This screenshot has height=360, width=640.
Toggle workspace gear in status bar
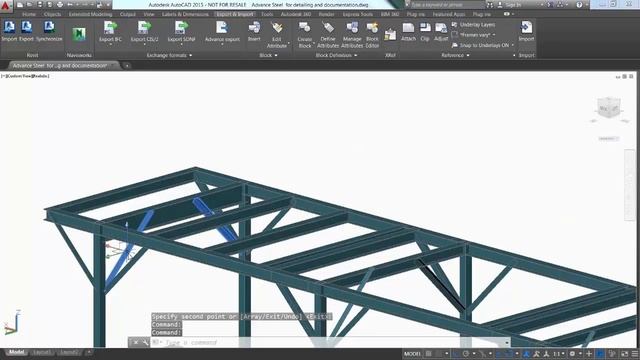click(572, 354)
